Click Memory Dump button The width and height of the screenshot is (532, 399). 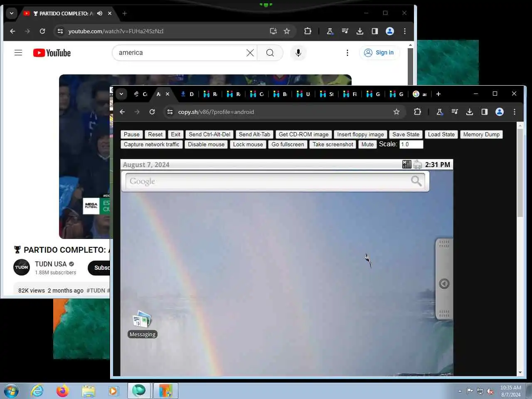tap(481, 134)
